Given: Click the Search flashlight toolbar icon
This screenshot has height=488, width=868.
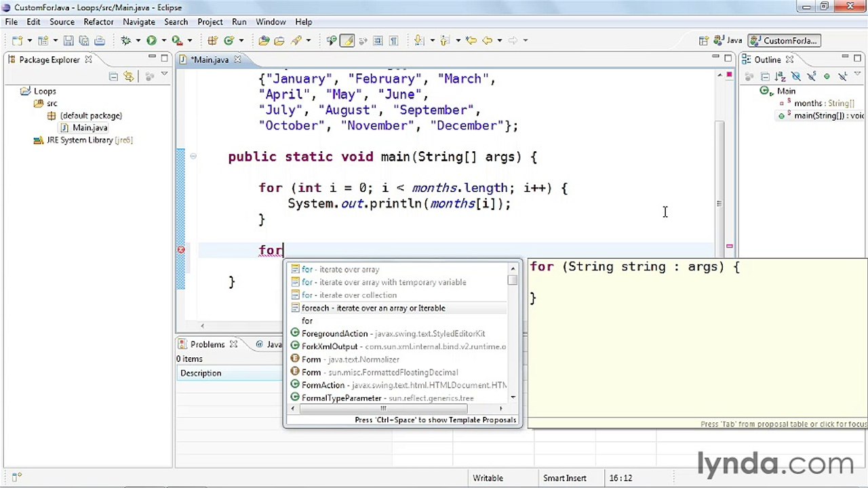Looking at the screenshot, I should tap(296, 41).
